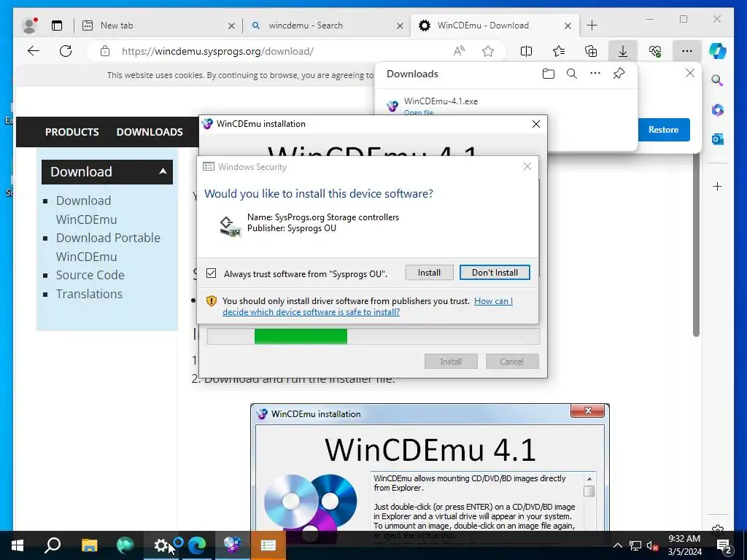Switch to the wincdemu - Search tab
This screenshot has height=560, width=747.
point(326,26)
